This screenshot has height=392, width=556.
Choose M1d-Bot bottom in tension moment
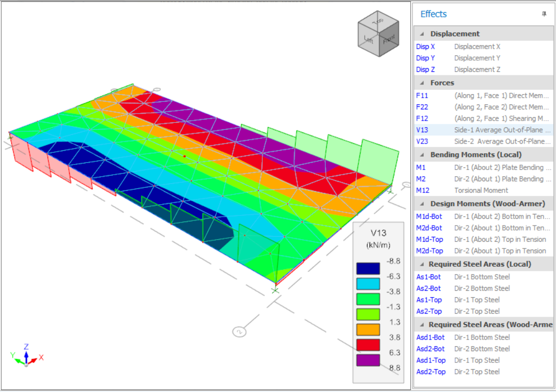pyautogui.click(x=429, y=217)
